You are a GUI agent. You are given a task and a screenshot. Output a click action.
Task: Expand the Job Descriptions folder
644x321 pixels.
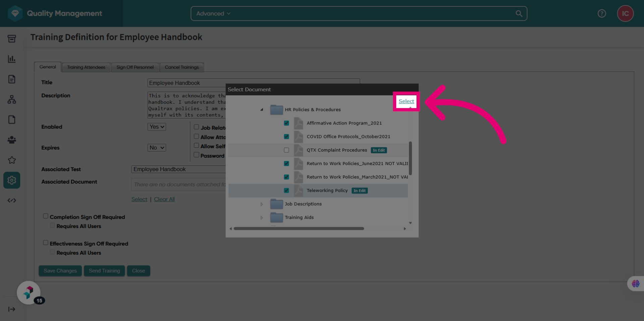click(262, 204)
